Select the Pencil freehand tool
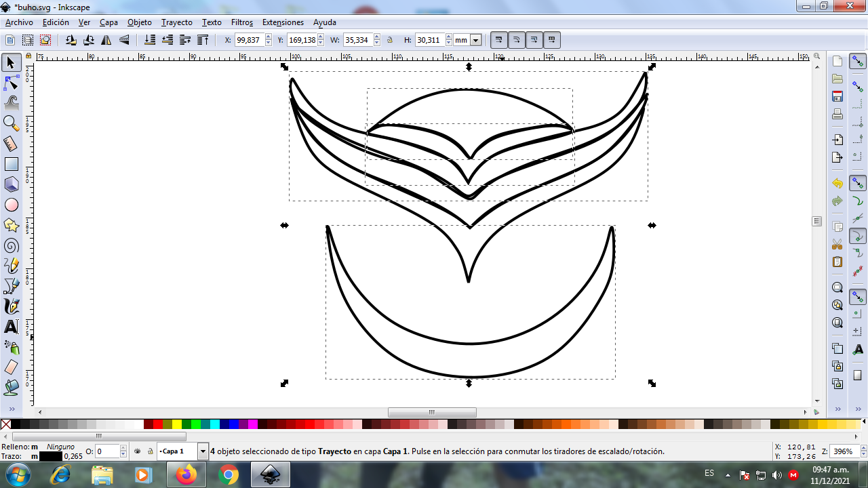Image resolution: width=868 pixels, height=488 pixels. pos(11,266)
